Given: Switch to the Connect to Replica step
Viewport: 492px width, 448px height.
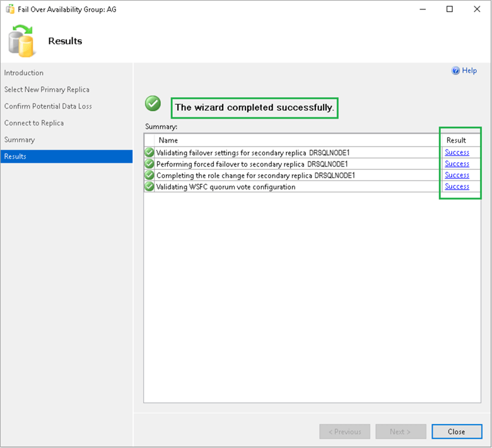Looking at the screenshot, I should tap(34, 123).
